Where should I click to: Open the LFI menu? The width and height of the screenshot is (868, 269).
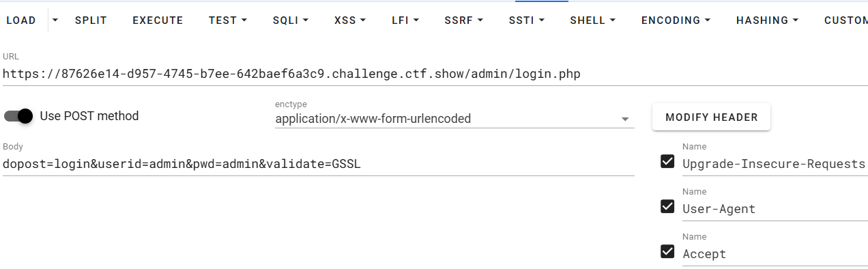coord(405,20)
